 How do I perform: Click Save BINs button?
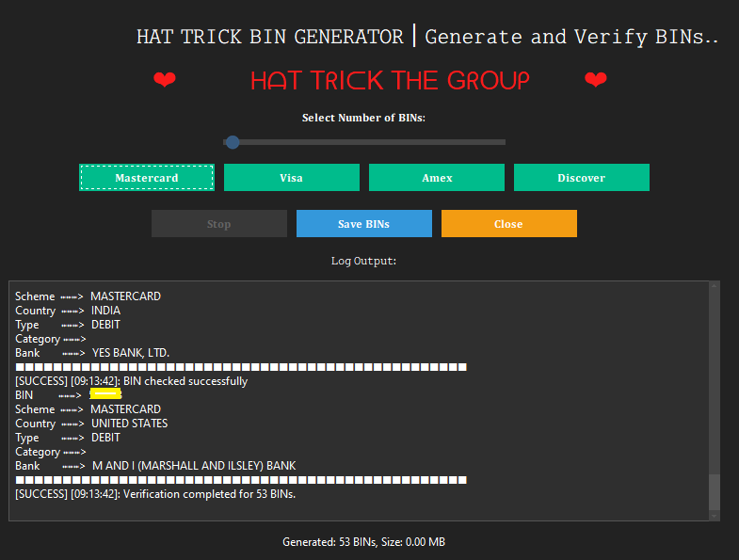[363, 224]
